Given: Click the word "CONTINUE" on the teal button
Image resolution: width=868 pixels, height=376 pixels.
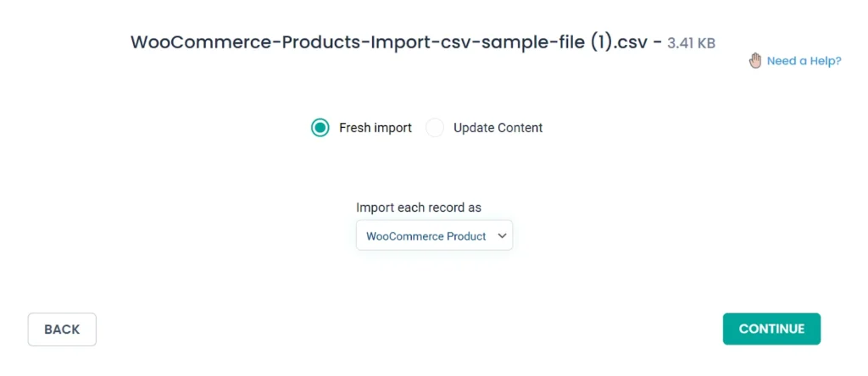Looking at the screenshot, I should point(771,329).
